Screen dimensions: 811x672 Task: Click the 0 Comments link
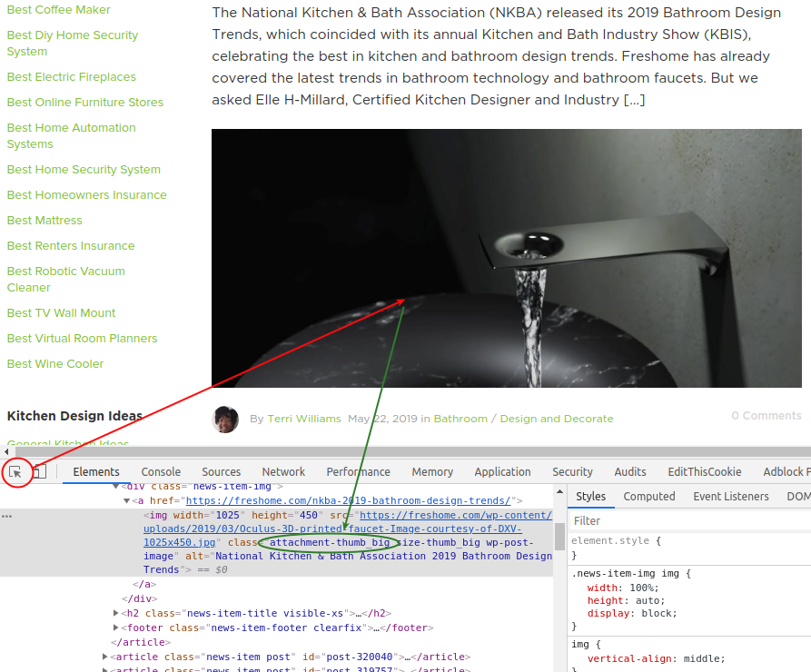click(x=766, y=415)
